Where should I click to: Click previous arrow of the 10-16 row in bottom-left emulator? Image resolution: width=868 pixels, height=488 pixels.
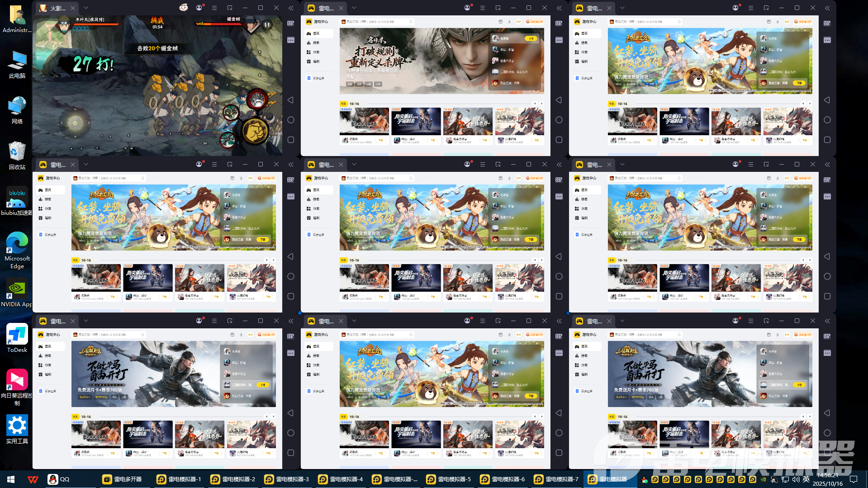click(x=267, y=417)
